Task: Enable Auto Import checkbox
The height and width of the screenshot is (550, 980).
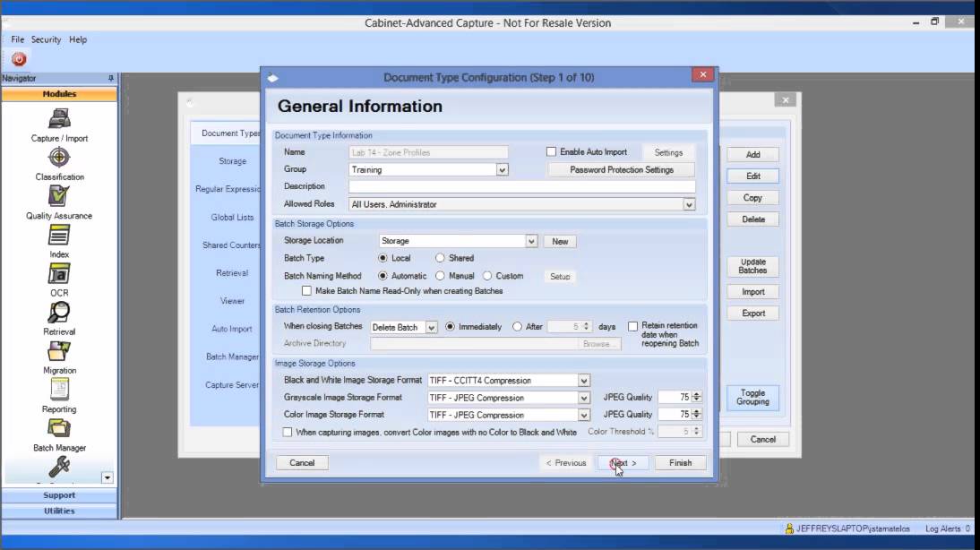Action: tap(551, 152)
